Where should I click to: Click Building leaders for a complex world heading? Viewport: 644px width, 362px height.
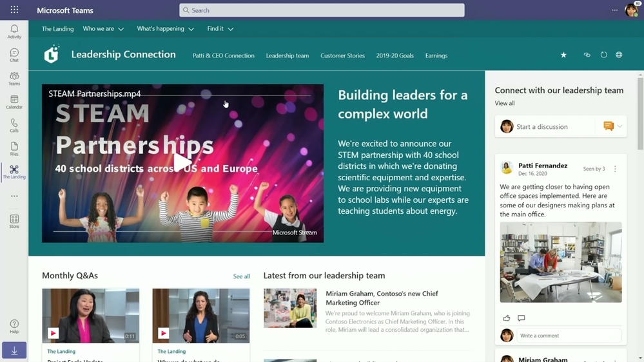pyautogui.click(x=403, y=104)
